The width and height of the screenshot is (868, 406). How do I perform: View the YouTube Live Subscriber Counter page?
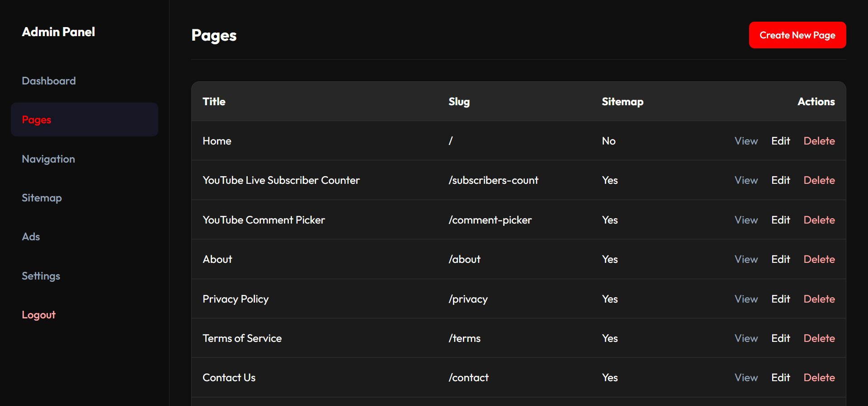[x=746, y=180]
